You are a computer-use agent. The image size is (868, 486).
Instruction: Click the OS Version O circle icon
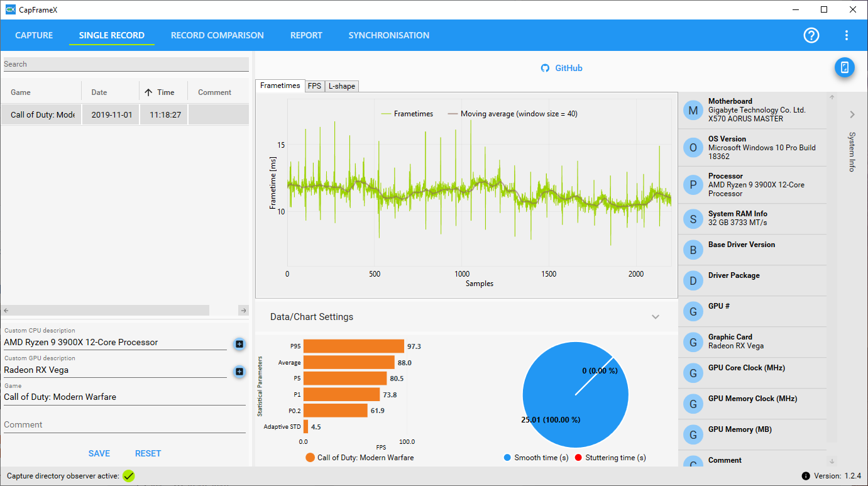[693, 148]
